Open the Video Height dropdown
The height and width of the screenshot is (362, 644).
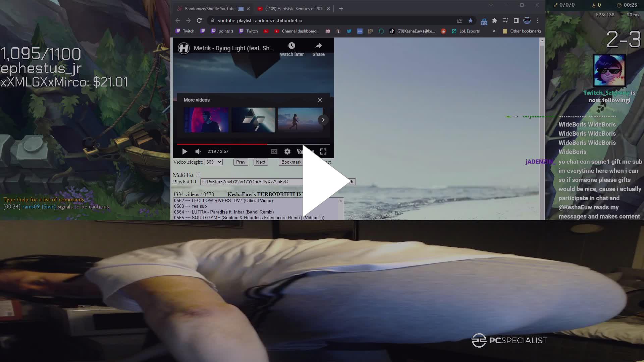click(214, 162)
